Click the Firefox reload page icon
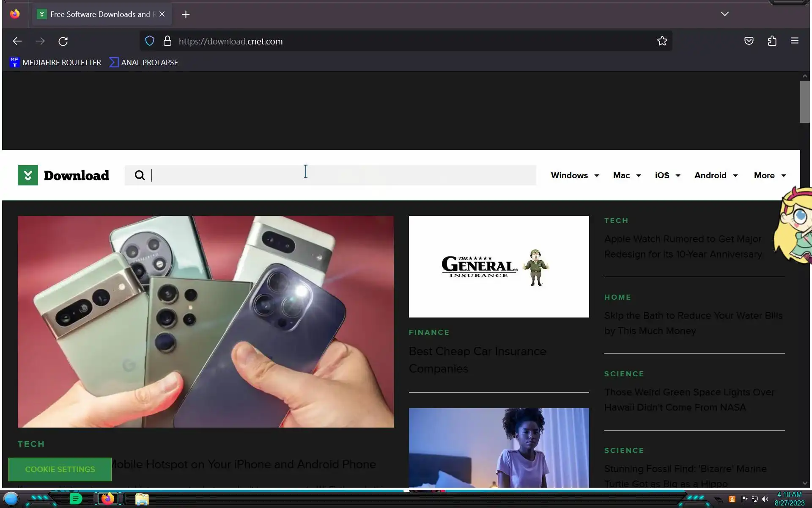The height and width of the screenshot is (508, 812). coord(63,41)
